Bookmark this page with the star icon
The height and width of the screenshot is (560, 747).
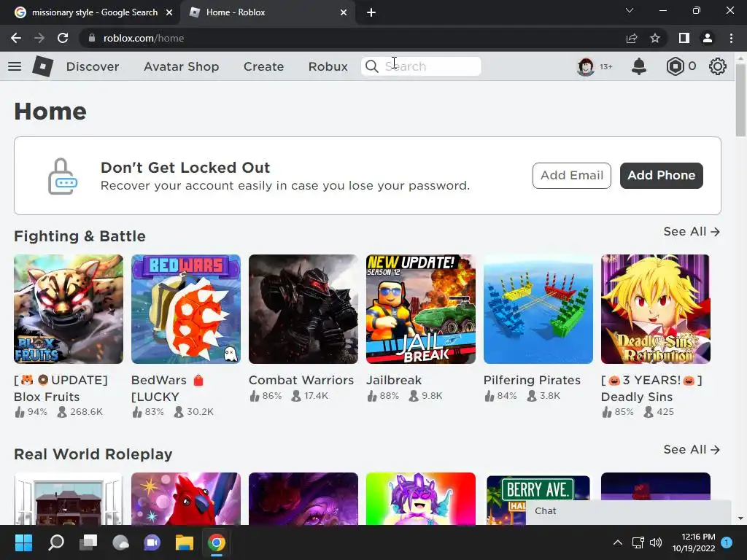click(655, 38)
